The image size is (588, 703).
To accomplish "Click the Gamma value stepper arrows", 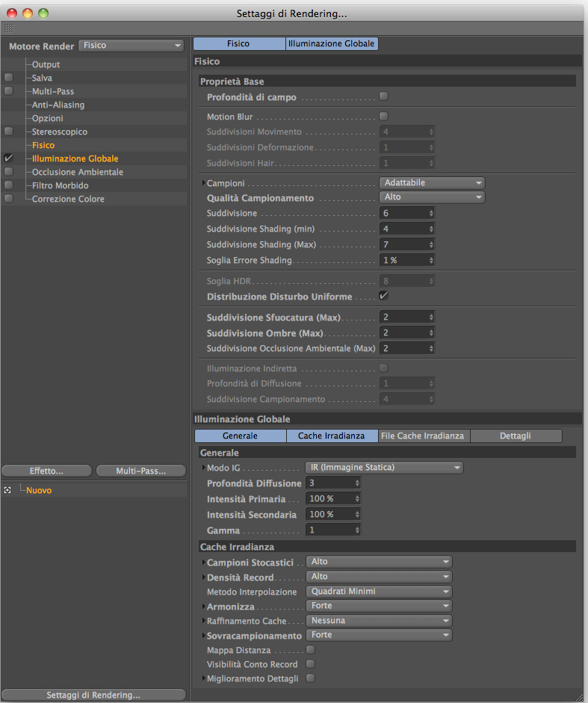I will coord(357,530).
